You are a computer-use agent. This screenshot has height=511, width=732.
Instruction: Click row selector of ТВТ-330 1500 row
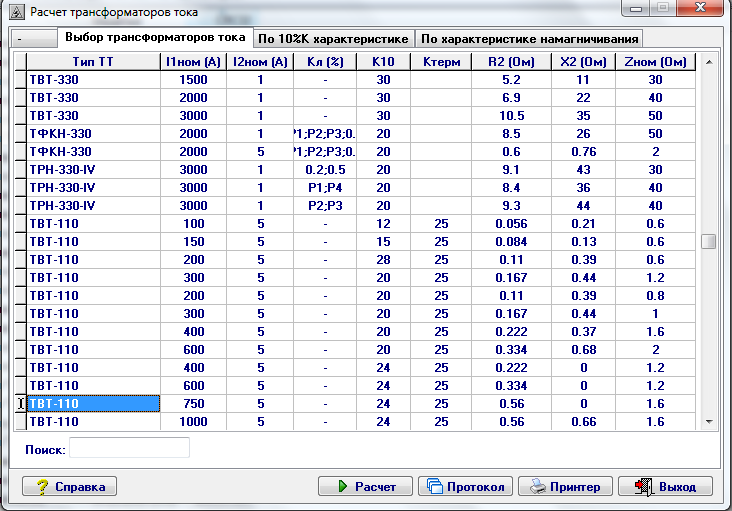tap(21, 80)
